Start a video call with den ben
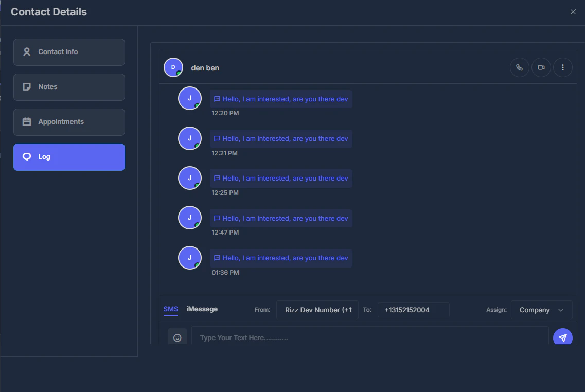This screenshot has height=392, width=585. [541, 67]
